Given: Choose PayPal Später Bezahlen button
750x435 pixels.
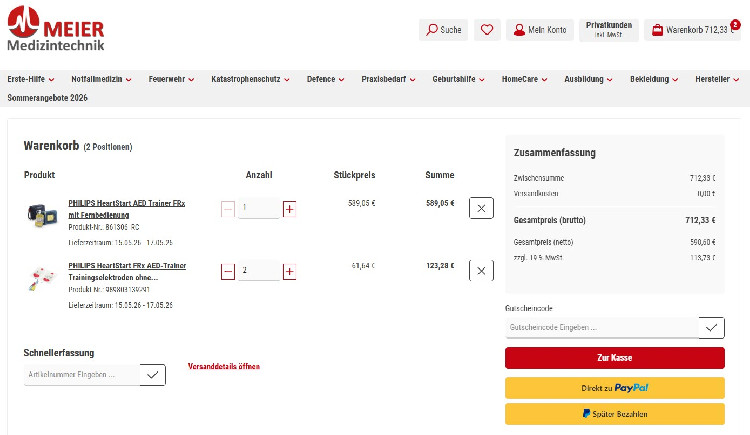Looking at the screenshot, I should [x=615, y=414].
